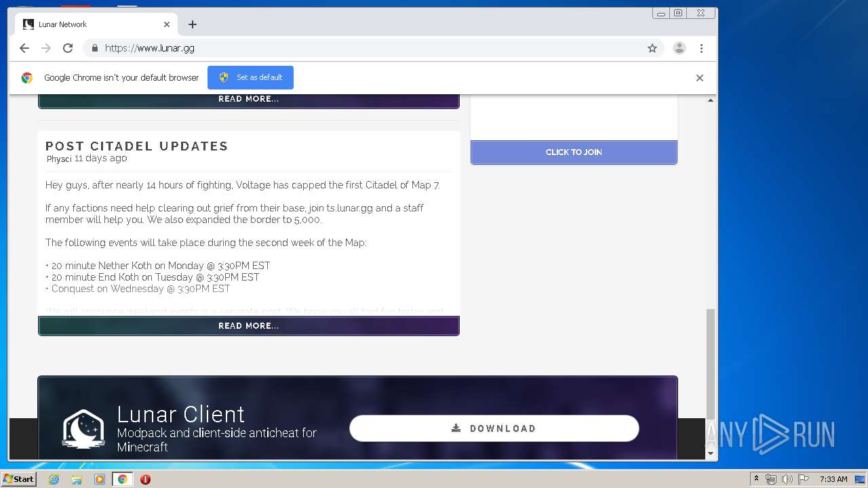Viewport: 868px width, 488px height.
Task: Select Chrome icon in the taskbar
Action: point(122,479)
